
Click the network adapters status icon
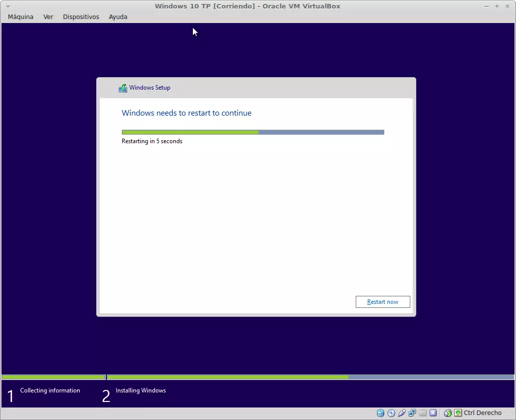[x=412, y=413]
